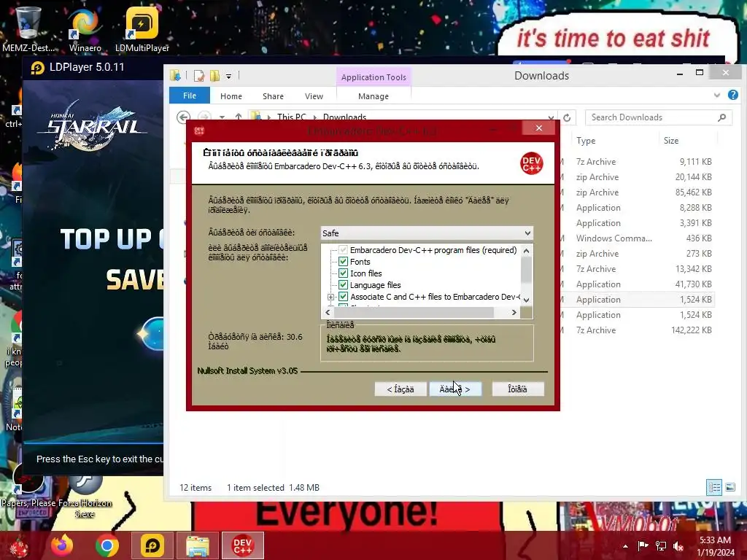Uncheck the Language files component checkbox

point(343,285)
